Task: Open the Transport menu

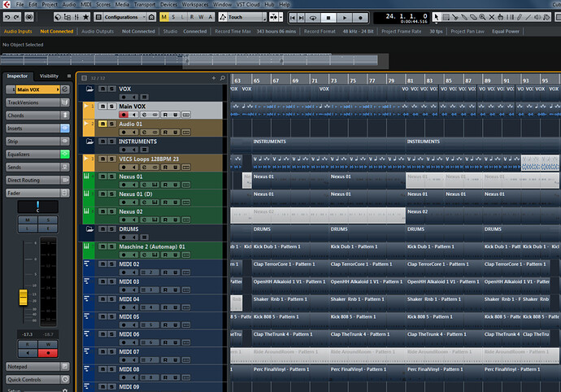Action: pyautogui.click(x=145, y=4)
